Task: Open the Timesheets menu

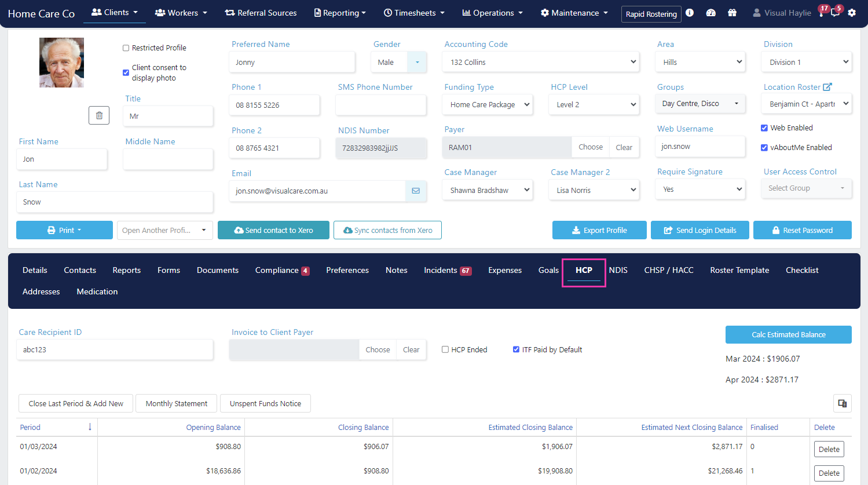Action: [414, 13]
